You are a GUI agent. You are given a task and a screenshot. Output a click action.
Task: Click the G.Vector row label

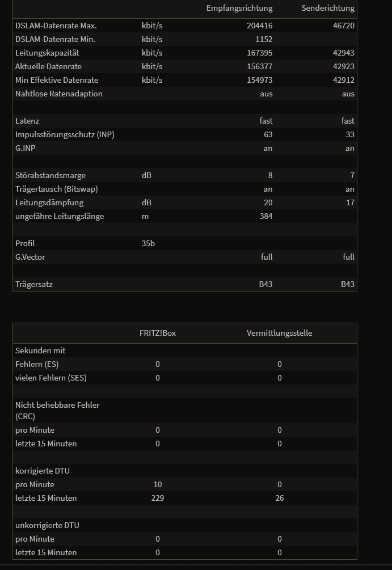pyautogui.click(x=30, y=257)
